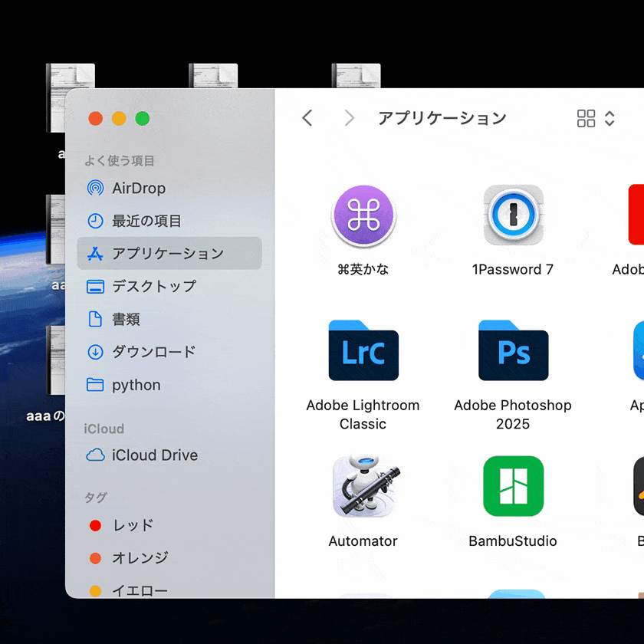Click the アプリケーション window title
The height and width of the screenshot is (644, 644).
pyautogui.click(x=442, y=118)
